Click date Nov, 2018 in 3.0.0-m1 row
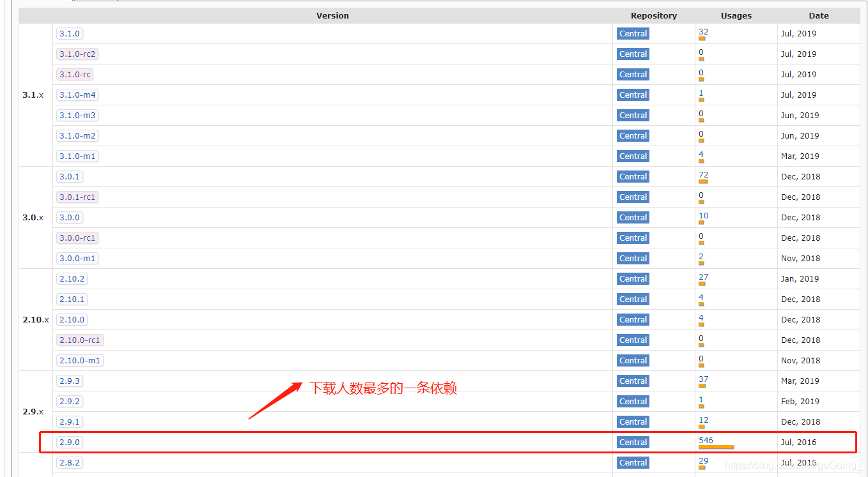 800,259
